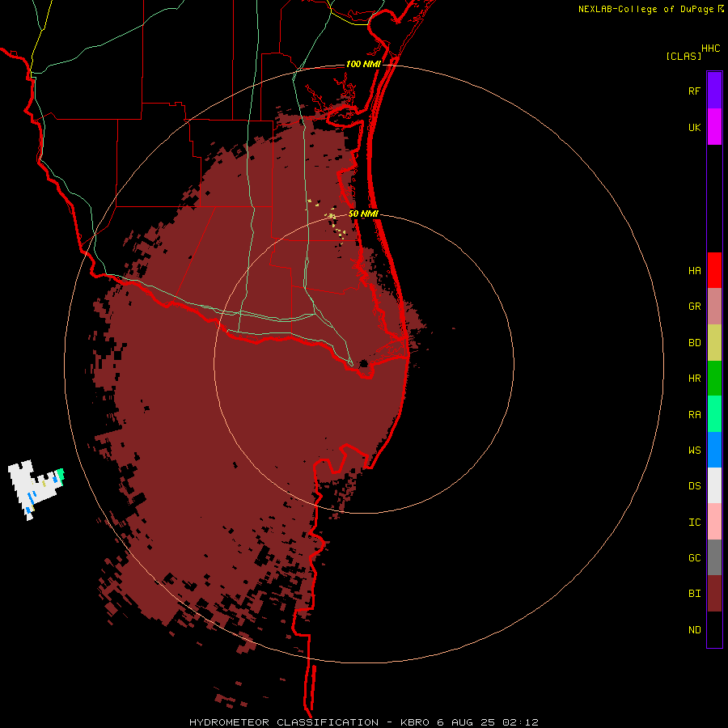Image resolution: width=728 pixels, height=728 pixels.
Task: Click the IC legend label
Action: 694,523
